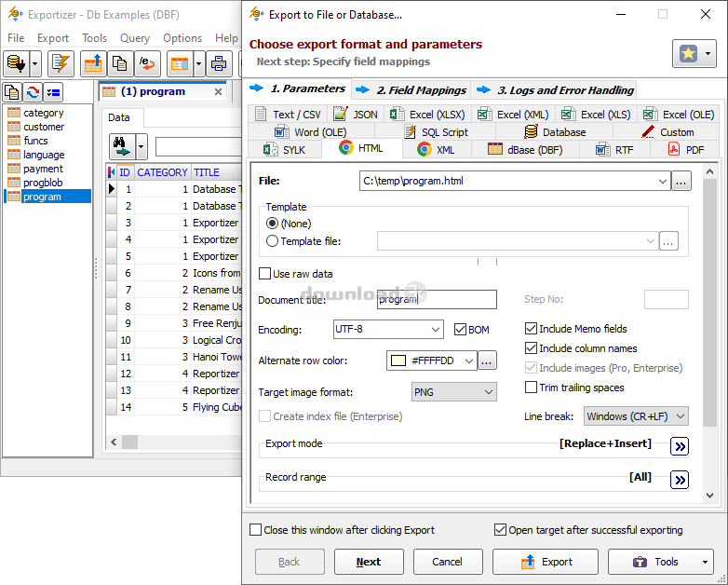Click the print icon in main toolbar
The width and height of the screenshot is (728, 585).
click(x=219, y=63)
